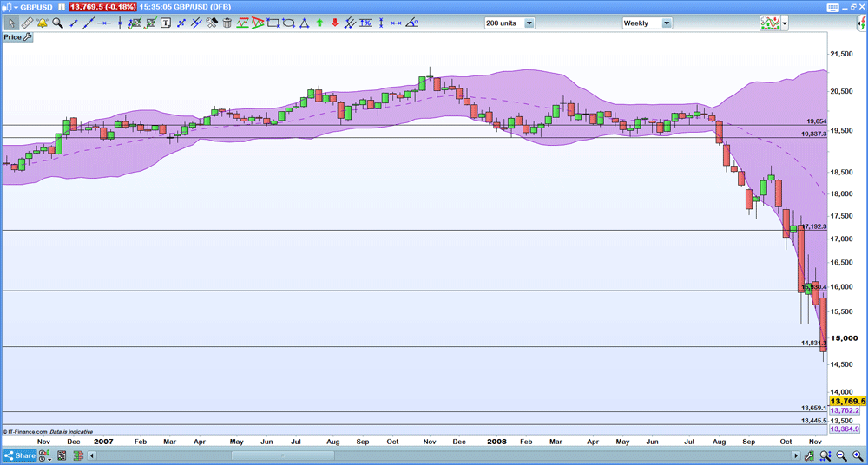868x465 pixels.
Task: Insert a red down arrow marker
Action: 335,23
